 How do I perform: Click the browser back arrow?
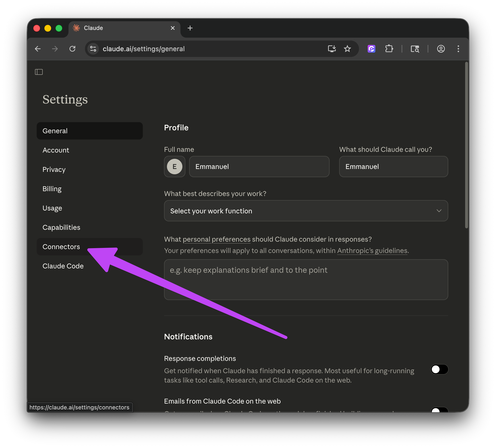pos(38,49)
